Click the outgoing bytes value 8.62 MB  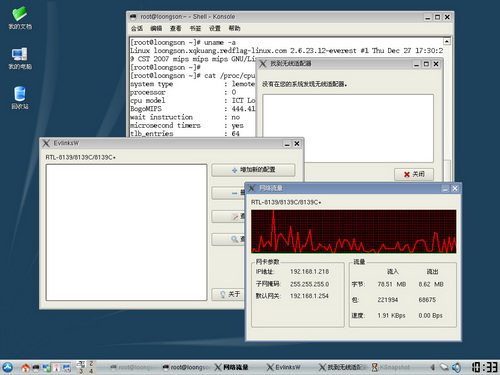tap(431, 284)
